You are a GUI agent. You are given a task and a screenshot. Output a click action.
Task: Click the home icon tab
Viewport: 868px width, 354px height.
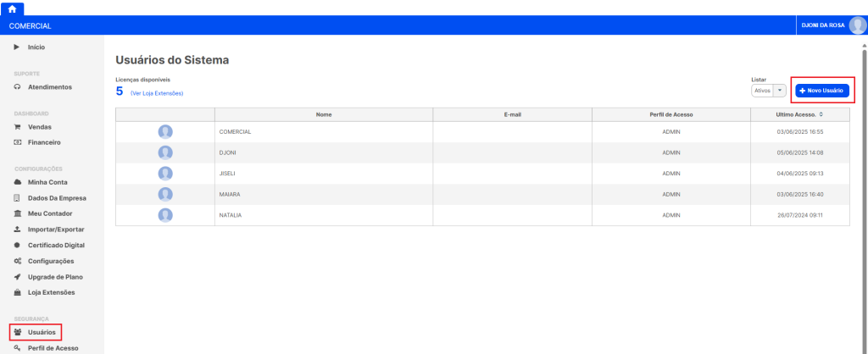tap(12, 8)
